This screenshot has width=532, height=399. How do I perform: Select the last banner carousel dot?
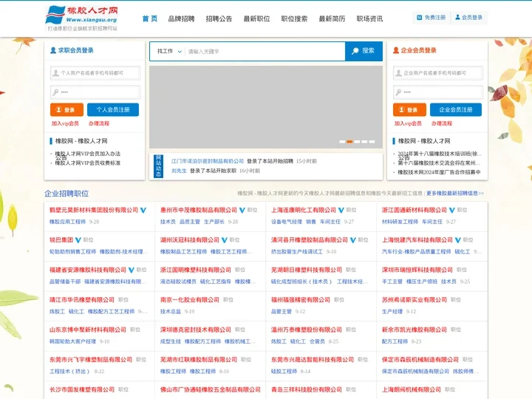coord(372,141)
